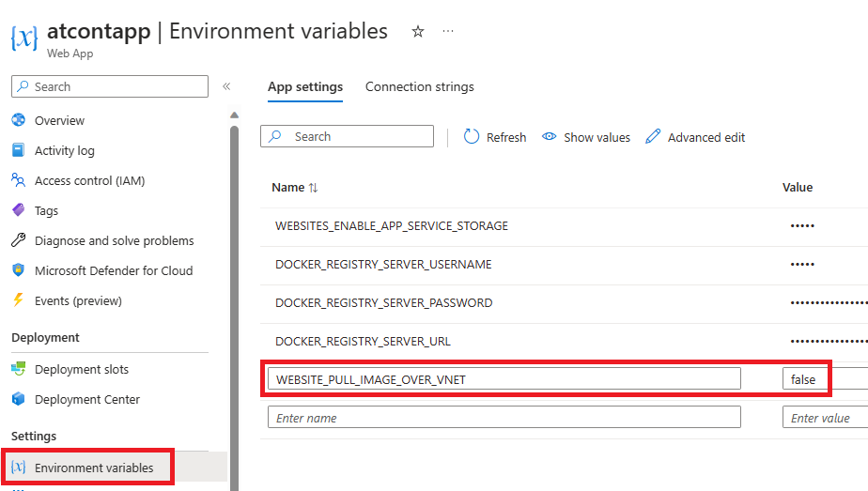Click the Value column header
868x491 pixels.
[x=798, y=188]
